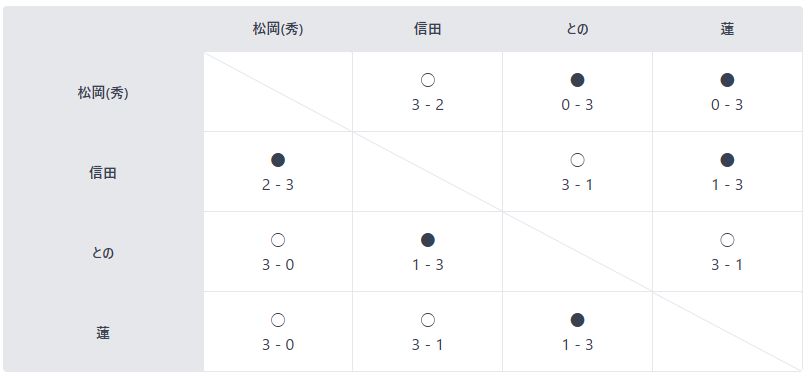Screen dimensions: 809x378
Task: Click win circle in 蓮 row, 松岡(秀) column
Action: pyautogui.click(x=278, y=320)
